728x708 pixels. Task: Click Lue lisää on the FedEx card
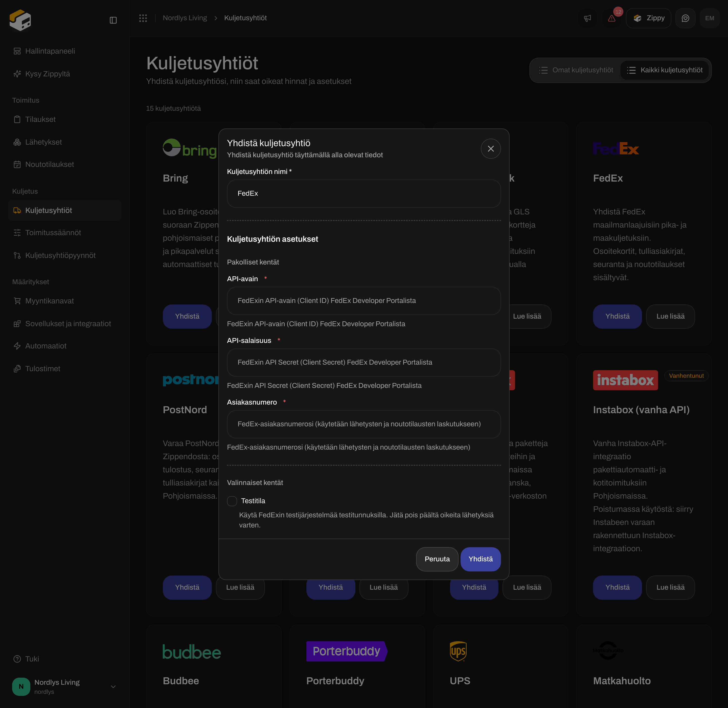point(670,316)
